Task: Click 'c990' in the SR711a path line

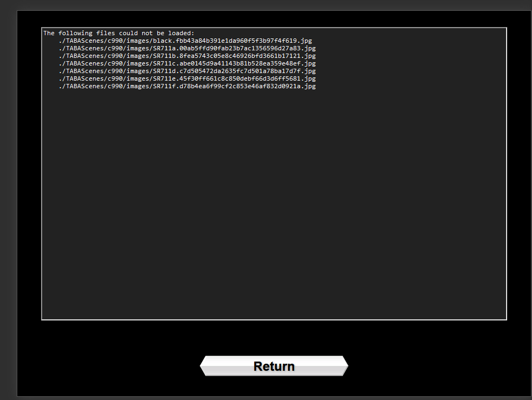Action: click(115, 48)
